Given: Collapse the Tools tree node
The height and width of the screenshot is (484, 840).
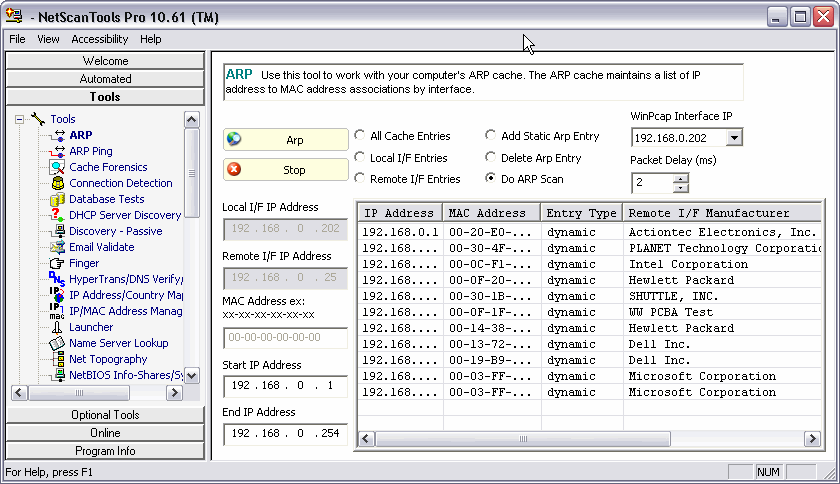Looking at the screenshot, I should click(x=19, y=119).
